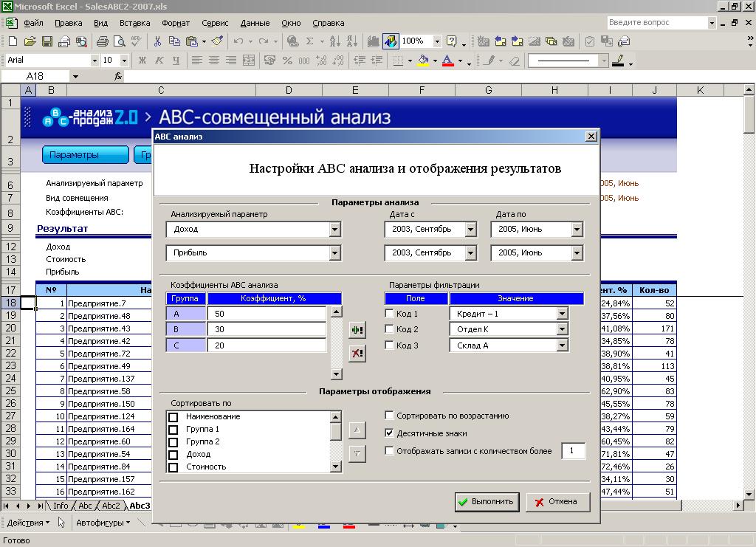Open the Отдел К value dropdown
Image resolution: width=756 pixels, height=547 pixels.
(562, 329)
